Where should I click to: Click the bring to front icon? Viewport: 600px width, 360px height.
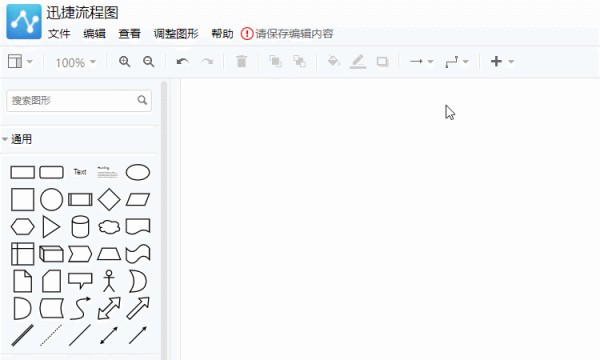pyautogui.click(x=275, y=61)
